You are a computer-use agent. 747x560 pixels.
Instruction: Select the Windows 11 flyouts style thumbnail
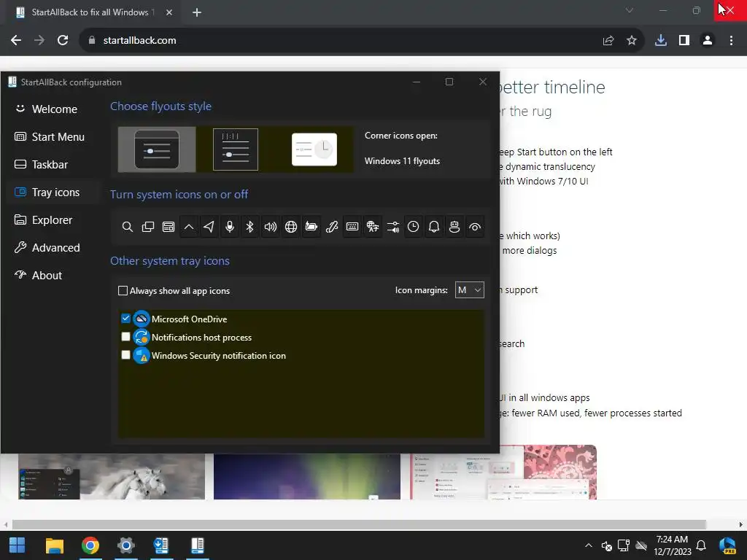point(157,149)
